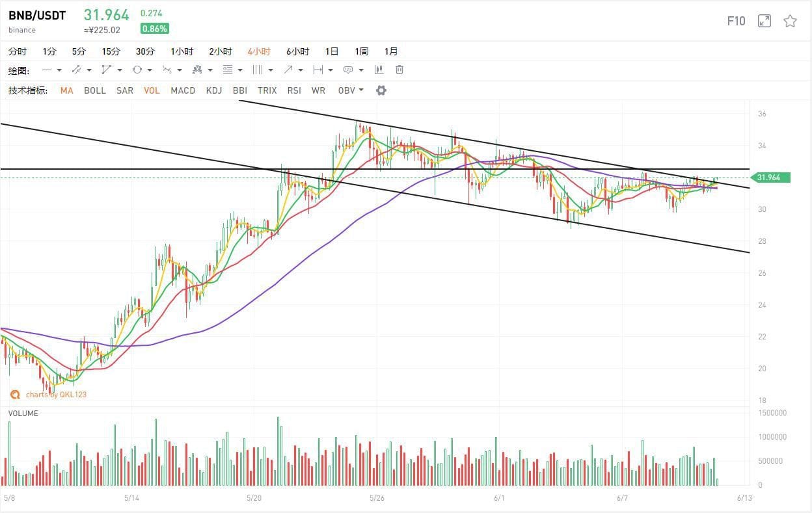The width and height of the screenshot is (812, 513).
Task: Open the polygon tool dropdown arrow
Action: pyautogui.click(x=118, y=70)
